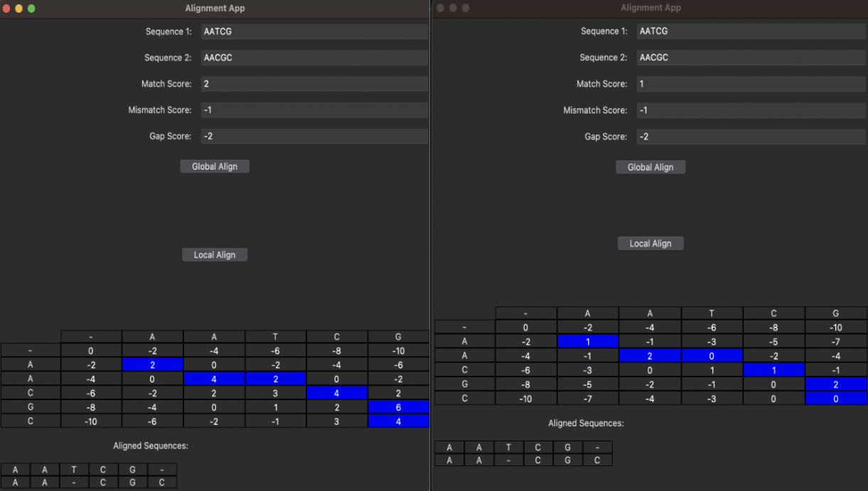Viewport: 868px width, 491px height.
Task: Click the blue highlighted cell with value 6
Action: (398, 407)
